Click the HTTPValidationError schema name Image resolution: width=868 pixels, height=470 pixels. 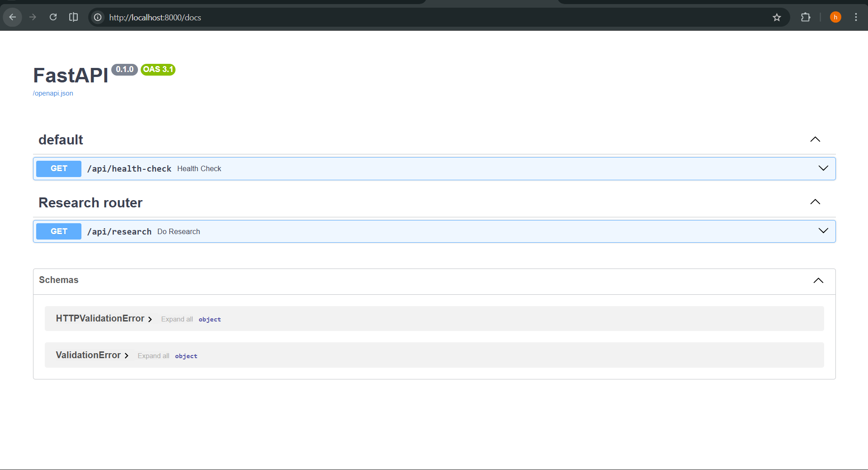(x=100, y=318)
